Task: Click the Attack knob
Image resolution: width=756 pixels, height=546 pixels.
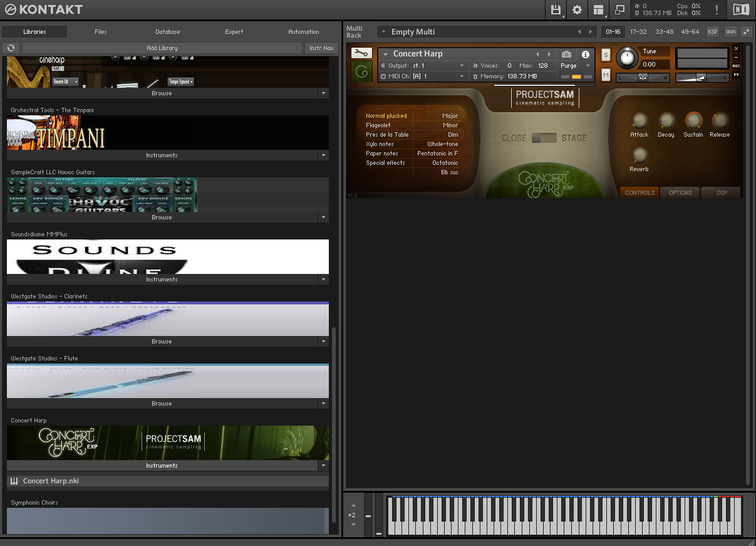Action: (639, 120)
